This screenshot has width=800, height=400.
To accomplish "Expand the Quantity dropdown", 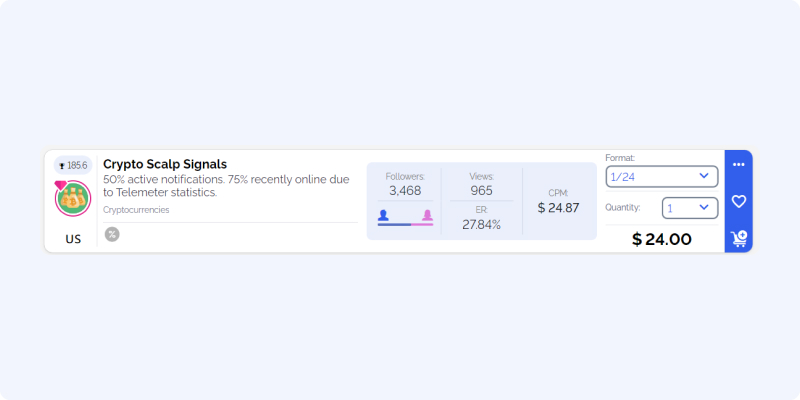I will click(690, 208).
